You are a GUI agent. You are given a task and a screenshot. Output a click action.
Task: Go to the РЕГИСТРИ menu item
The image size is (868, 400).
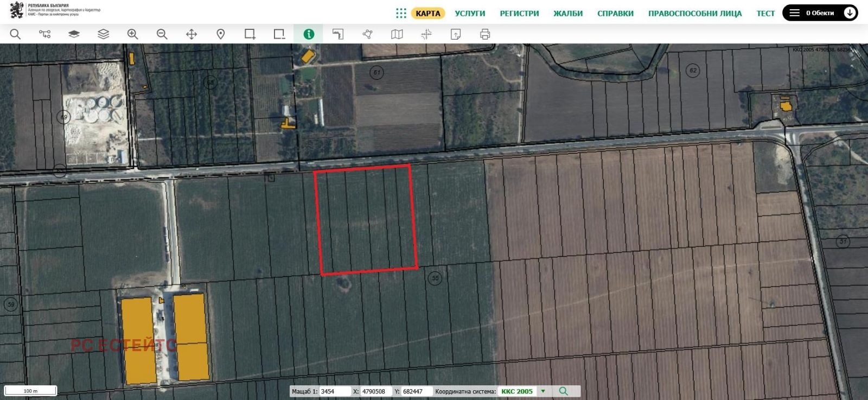pyautogui.click(x=519, y=14)
